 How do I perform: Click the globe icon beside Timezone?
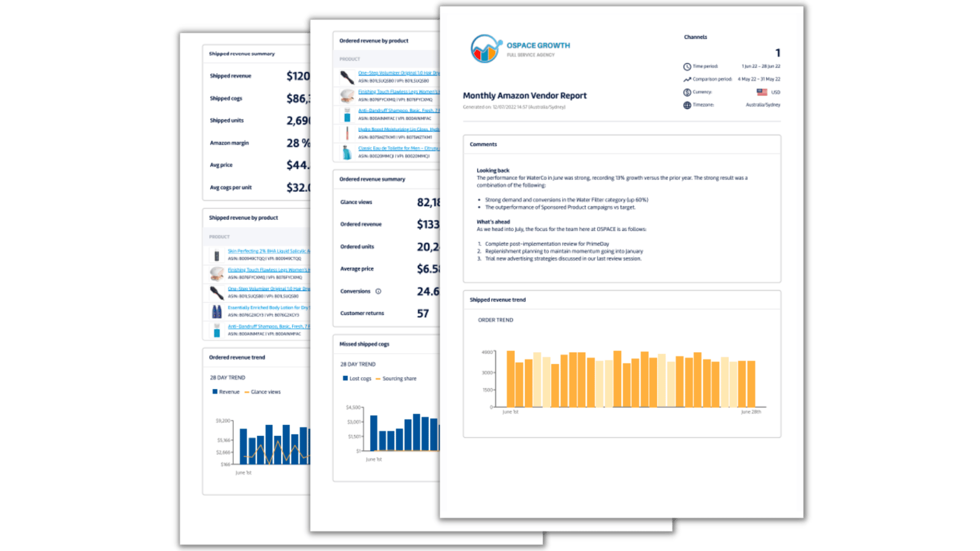(x=687, y=104)
